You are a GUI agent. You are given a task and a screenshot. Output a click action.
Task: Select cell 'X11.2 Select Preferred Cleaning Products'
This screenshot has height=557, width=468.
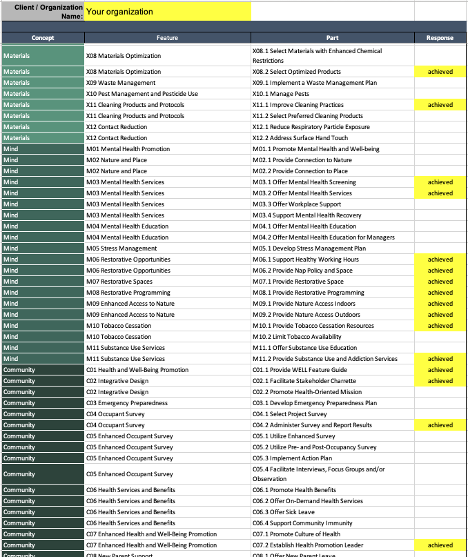[x=333, y=116]
